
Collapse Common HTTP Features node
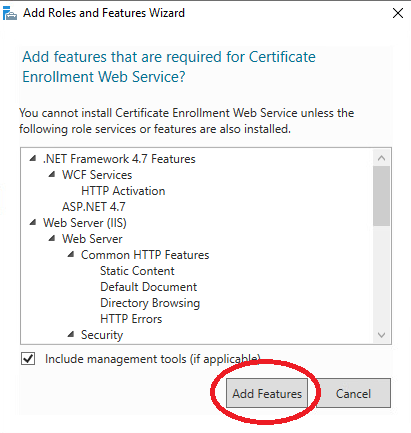pyautogui.click(x=71, y=255)
